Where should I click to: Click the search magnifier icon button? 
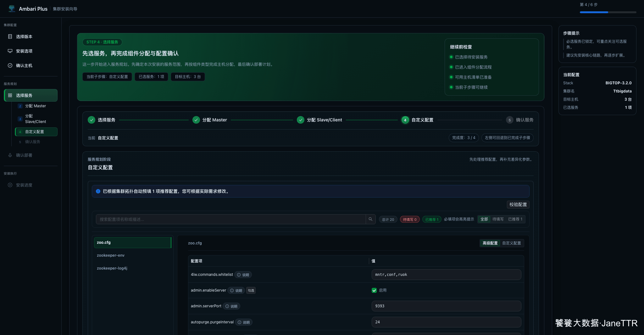click(x=370, y=219)
